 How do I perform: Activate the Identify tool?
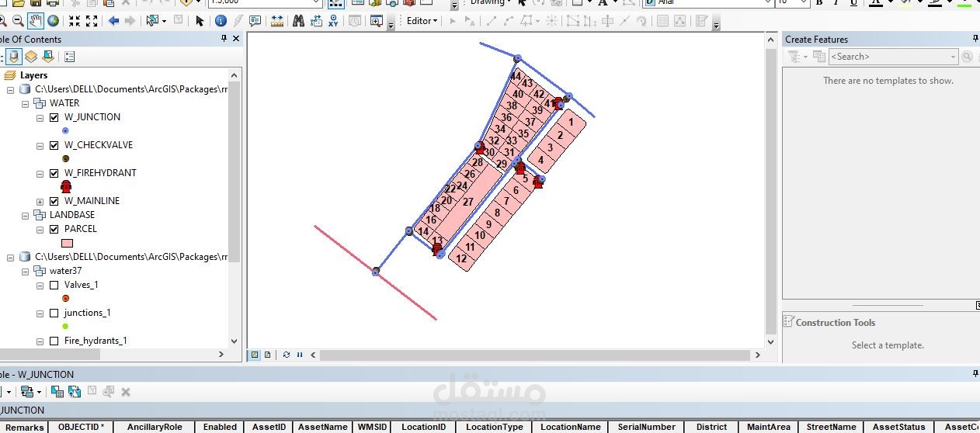221,21
